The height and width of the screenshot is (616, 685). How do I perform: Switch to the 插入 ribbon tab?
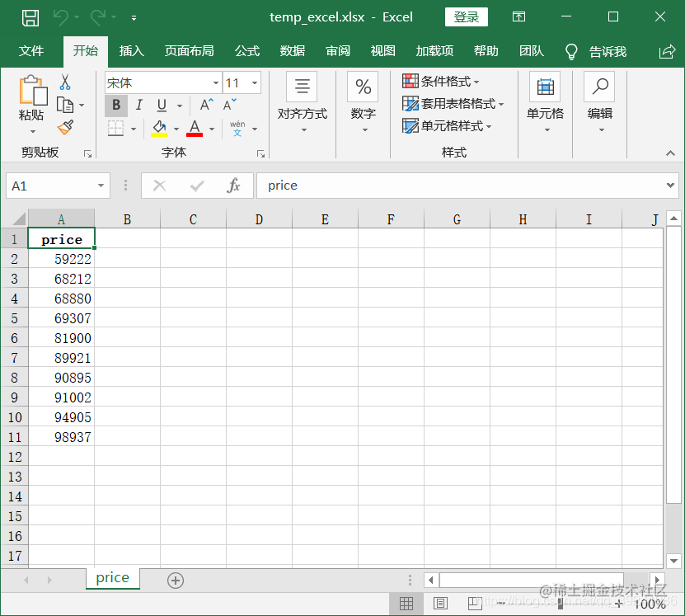click(131, 51)
